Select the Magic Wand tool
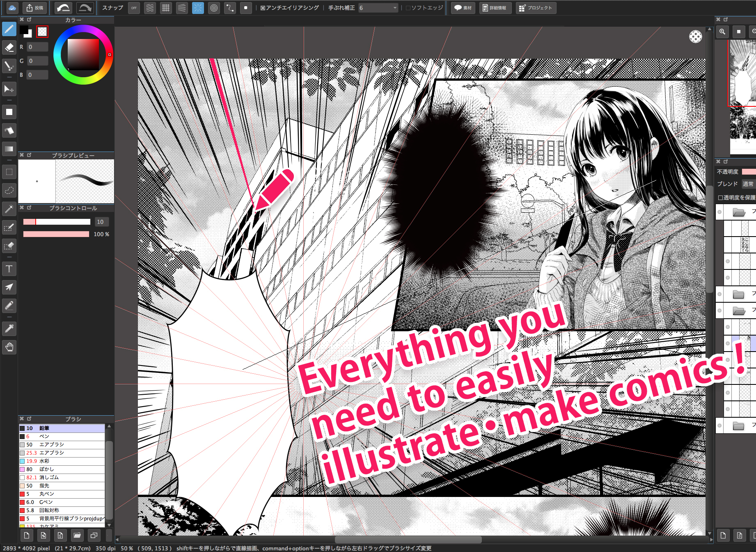The height and width of the screenshot is (552, 756). [9, 209]
